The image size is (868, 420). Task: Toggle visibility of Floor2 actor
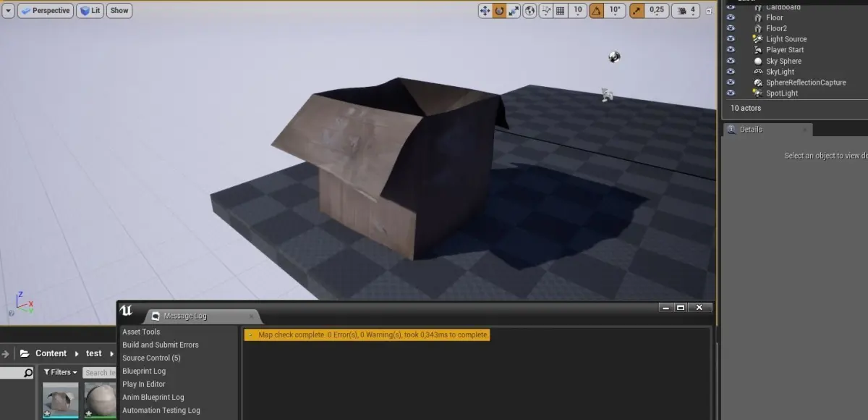(x=731, y=28)
